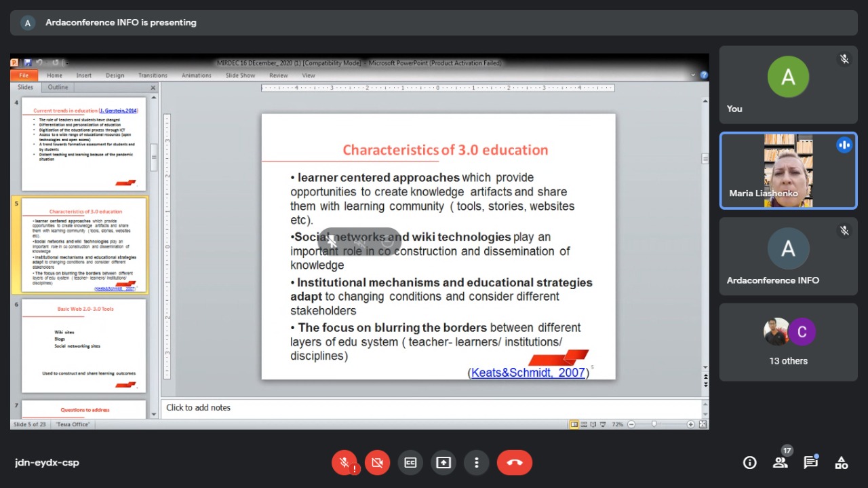Screen dimensions: 868x488
Task: Open the Design ribbon tab
Action: coord(115,75)
